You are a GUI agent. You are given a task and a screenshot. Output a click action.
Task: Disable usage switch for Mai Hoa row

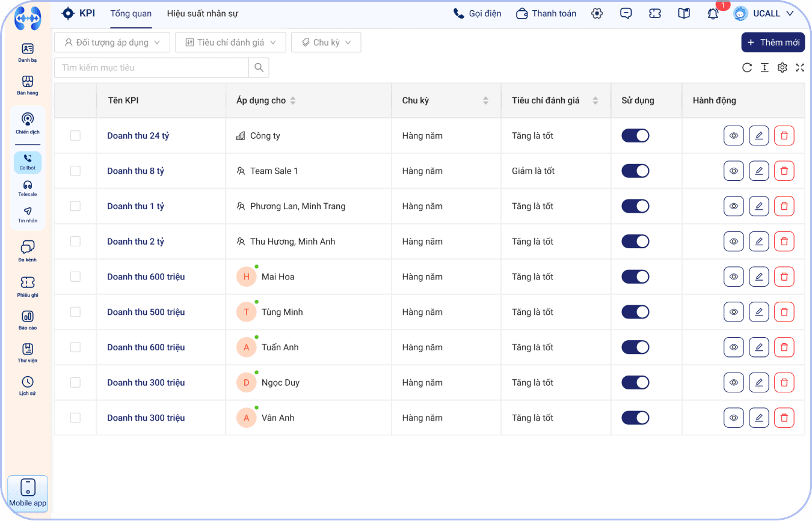pyautogui.click(x=635, y=276)
